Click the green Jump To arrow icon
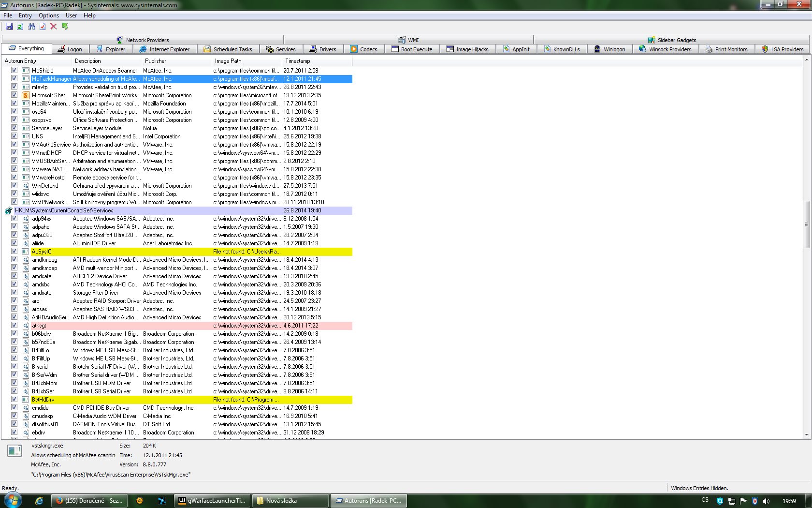This screenshot has width=812, height=508. click(x=65, y=27)
